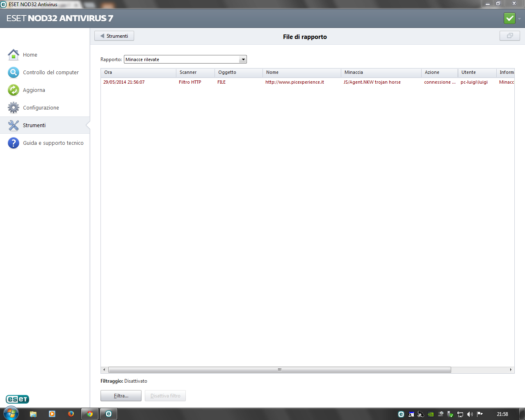
Task: Click the Filtra... button
Action: [121, 396]
